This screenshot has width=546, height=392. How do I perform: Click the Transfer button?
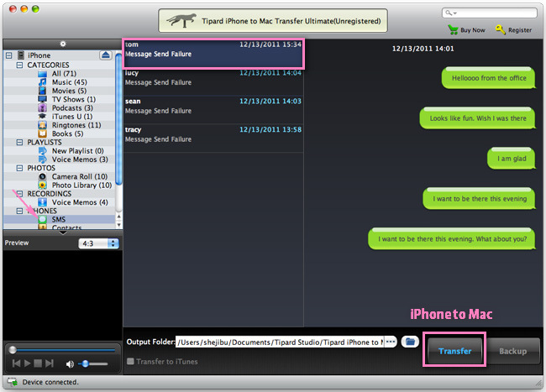click(x=454, y=351)
